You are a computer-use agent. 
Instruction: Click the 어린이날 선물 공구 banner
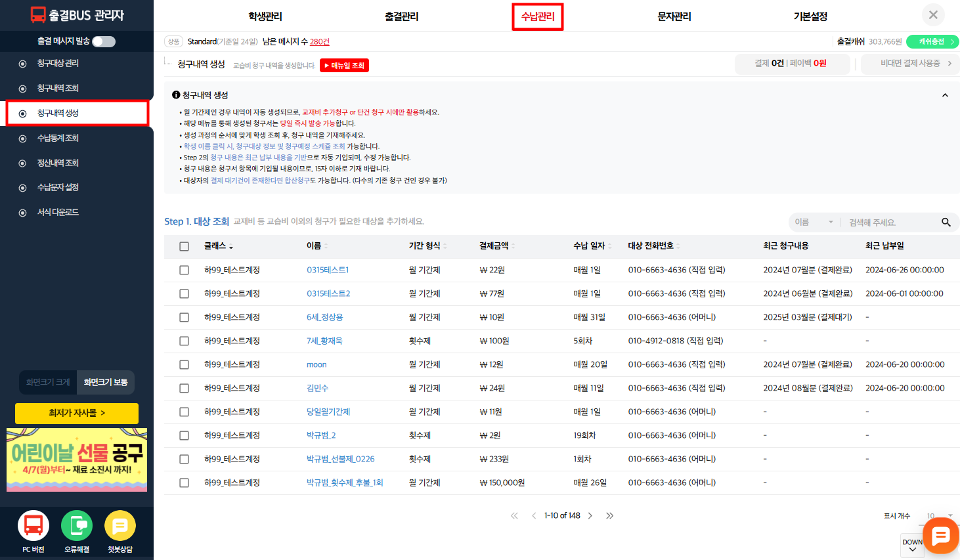[x=77, y=460]
